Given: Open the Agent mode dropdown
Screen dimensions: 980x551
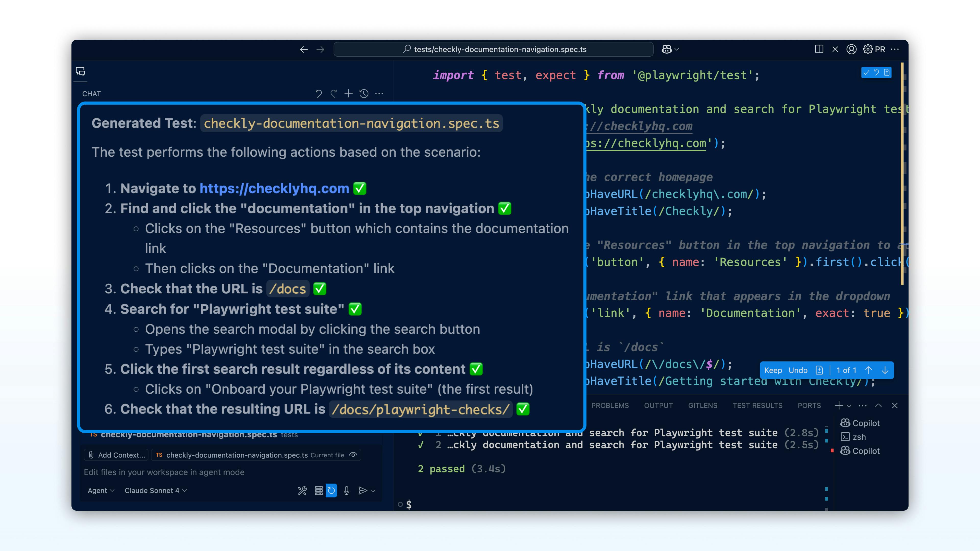Looking at the screenshot, I should 101,491.
